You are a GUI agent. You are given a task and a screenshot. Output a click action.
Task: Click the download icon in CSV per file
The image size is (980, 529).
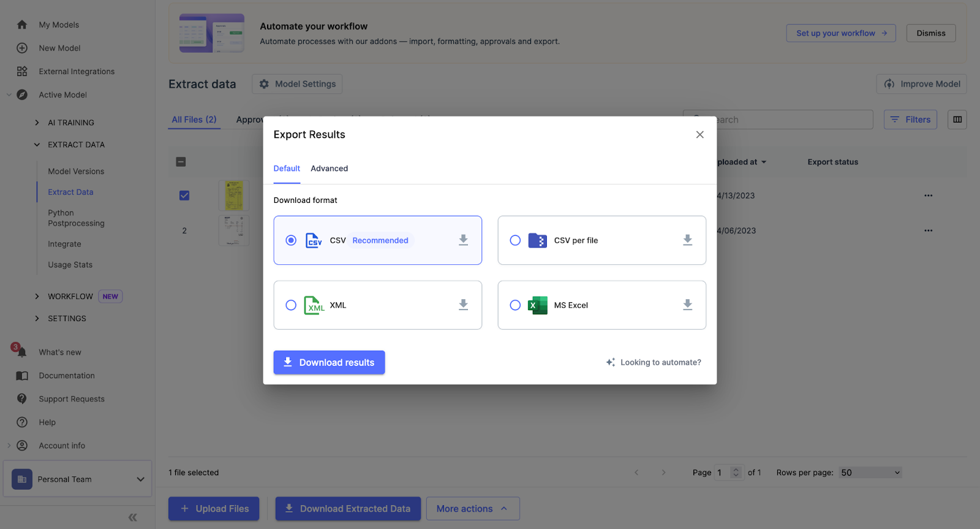pyautogui.click(x=688, y=240)
